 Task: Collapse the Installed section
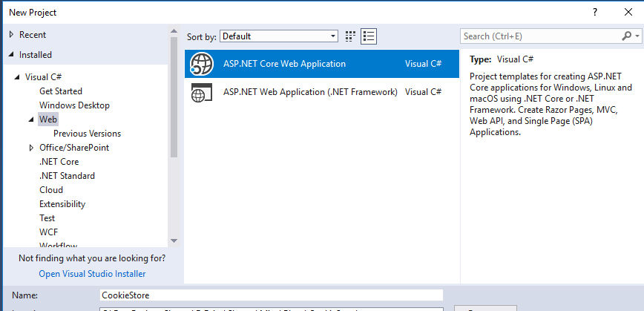11,55
